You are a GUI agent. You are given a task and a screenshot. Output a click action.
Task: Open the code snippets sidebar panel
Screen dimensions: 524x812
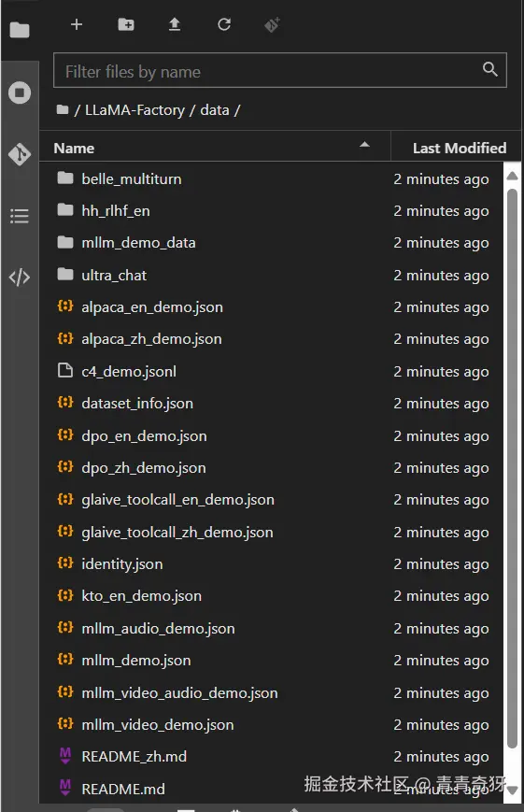click(20, 278)
